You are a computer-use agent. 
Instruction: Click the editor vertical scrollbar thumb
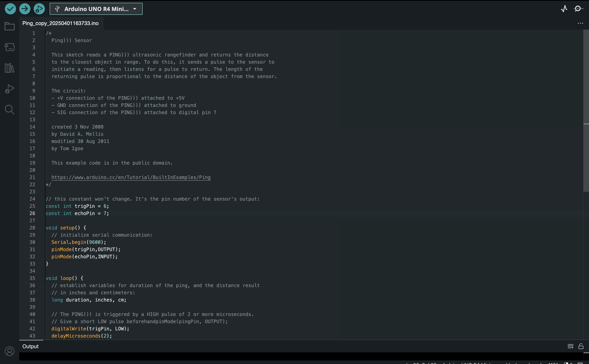(586, 111)
